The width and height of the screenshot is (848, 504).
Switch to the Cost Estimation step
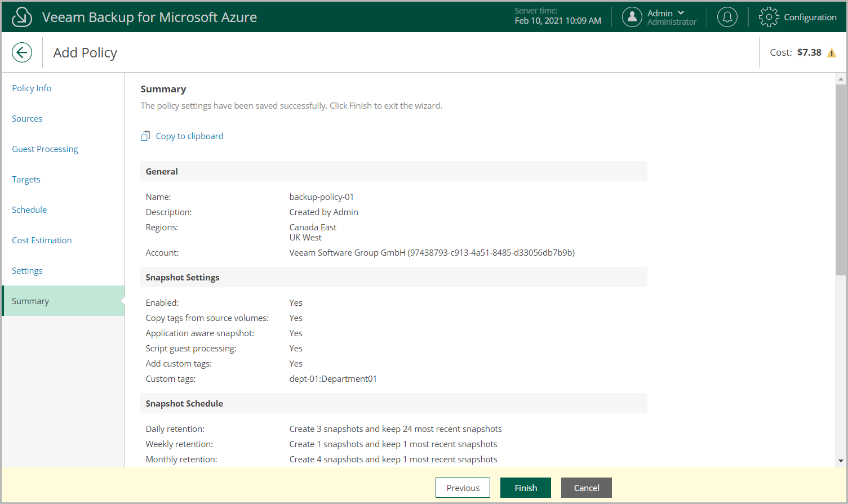(42, 240)
